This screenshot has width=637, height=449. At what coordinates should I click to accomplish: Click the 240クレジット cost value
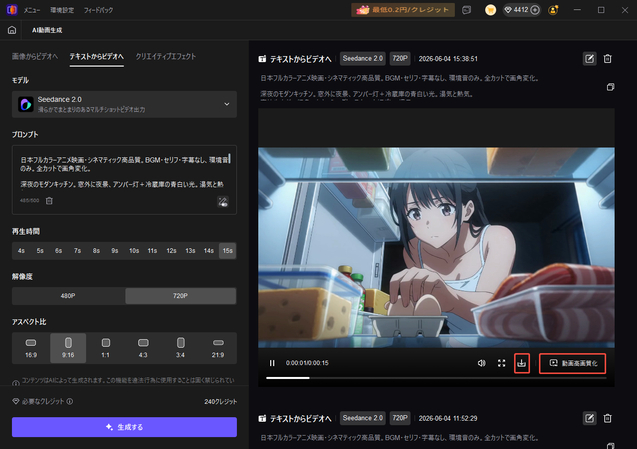pyautogui.click(x=221, y=401)
